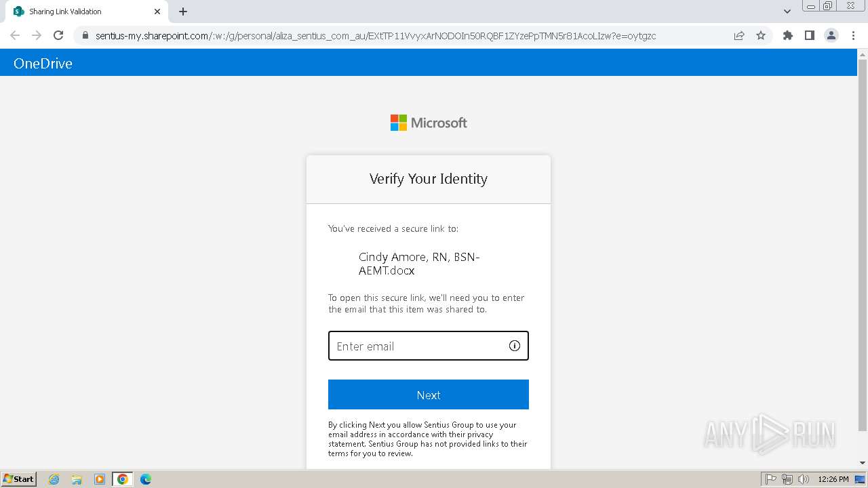Open the Windows Start menu

19,479
